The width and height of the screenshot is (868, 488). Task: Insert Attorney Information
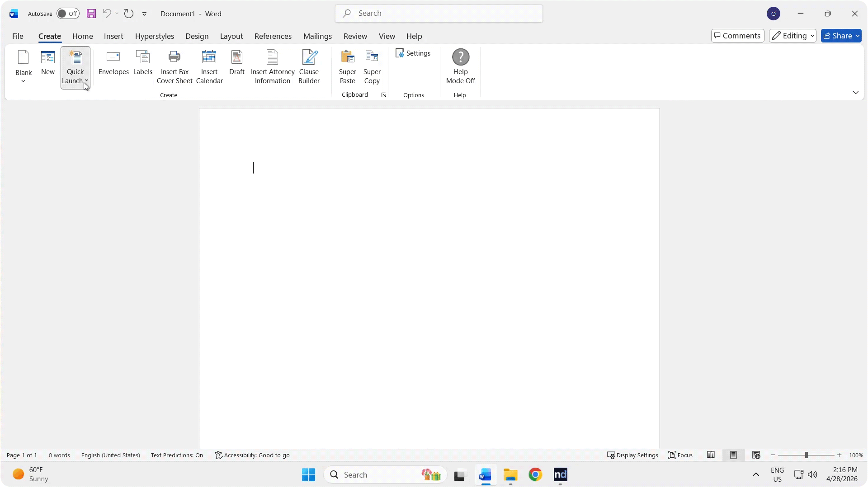[273, 67]
